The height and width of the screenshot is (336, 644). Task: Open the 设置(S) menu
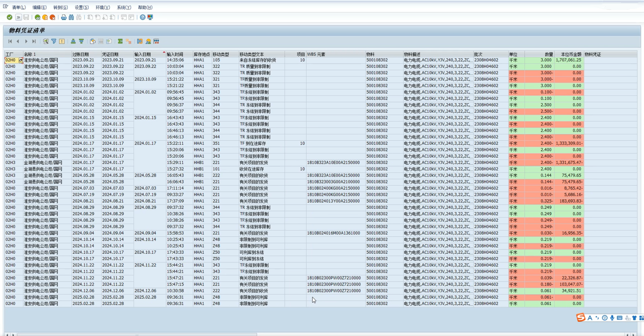[x=81, y=7]
